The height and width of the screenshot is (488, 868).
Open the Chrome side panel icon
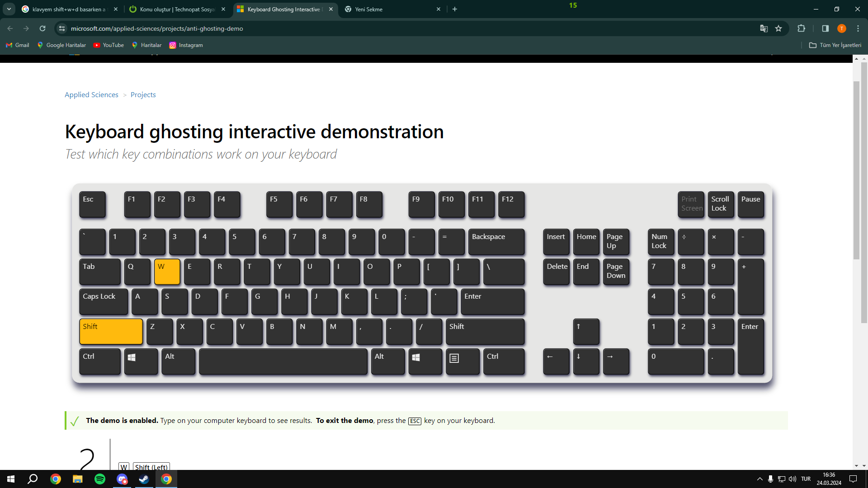point(825,28)
